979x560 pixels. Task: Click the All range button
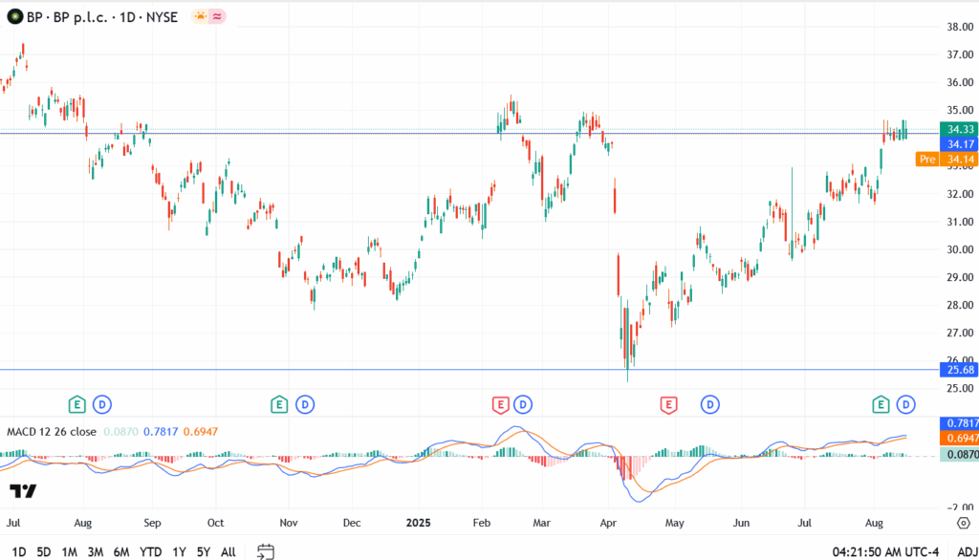[x=228, y=551]
